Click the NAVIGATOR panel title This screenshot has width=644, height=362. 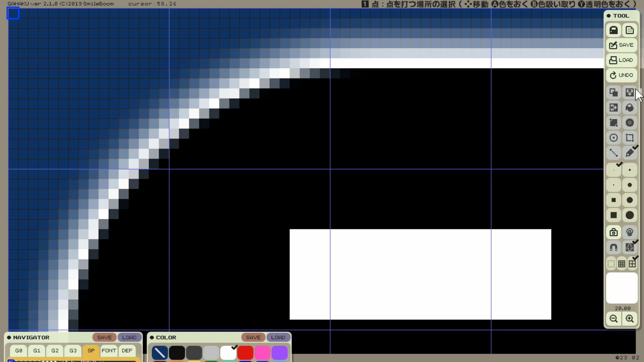(x=31, y=338)
